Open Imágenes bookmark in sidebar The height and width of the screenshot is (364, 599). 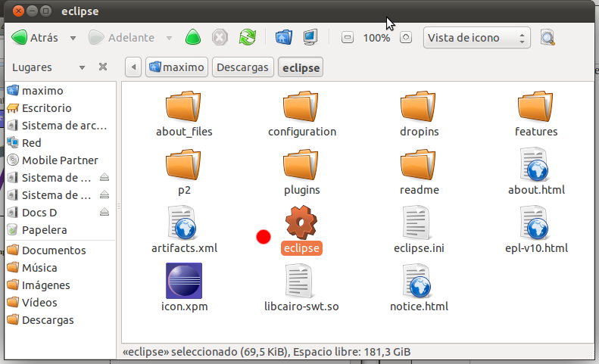pos(61,285)
